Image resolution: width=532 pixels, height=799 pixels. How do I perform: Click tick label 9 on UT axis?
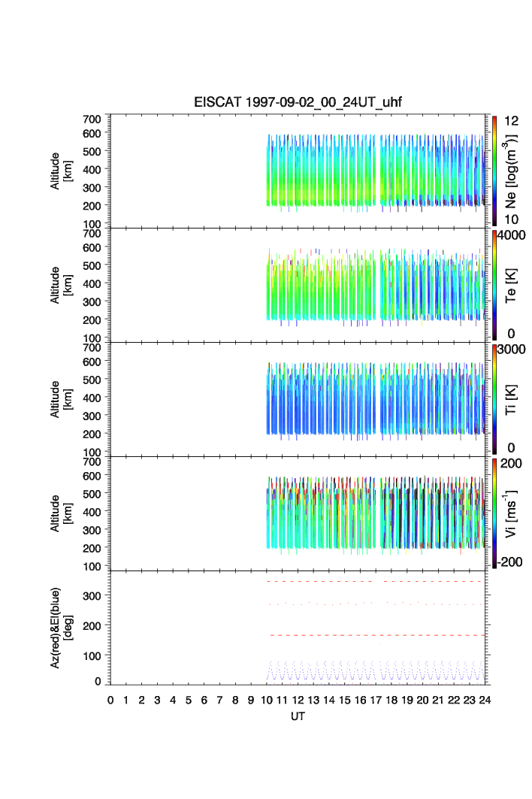click(251, 700)
